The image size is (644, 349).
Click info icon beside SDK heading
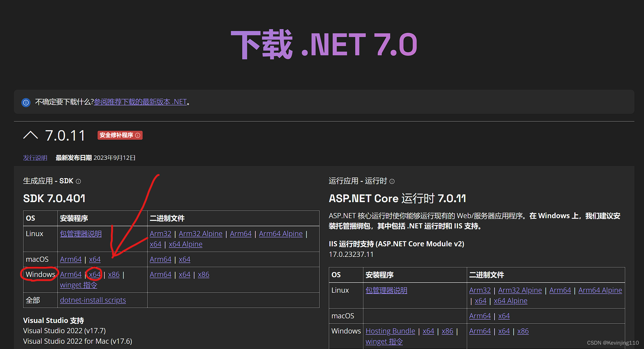pyautogui.click(x=78, y=181)
